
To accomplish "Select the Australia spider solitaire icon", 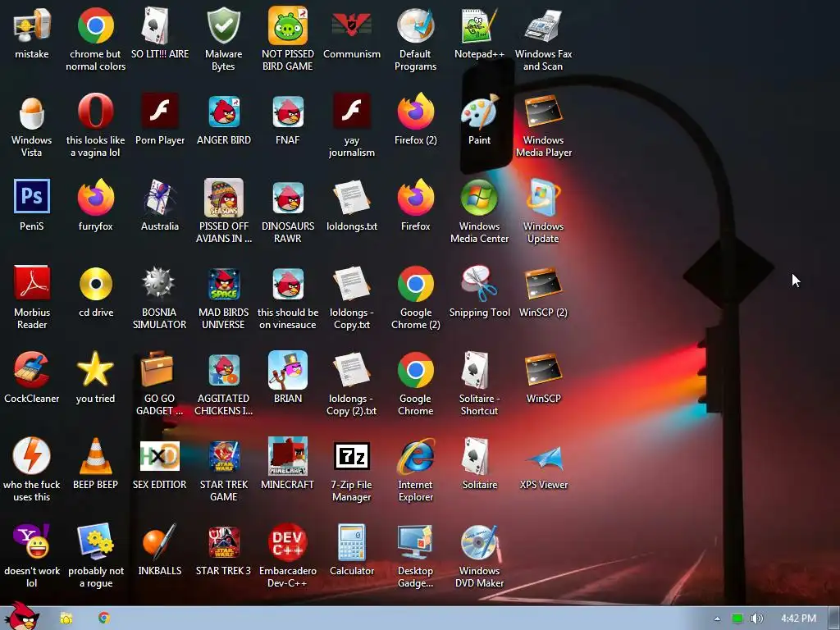I will click(159, 198).
